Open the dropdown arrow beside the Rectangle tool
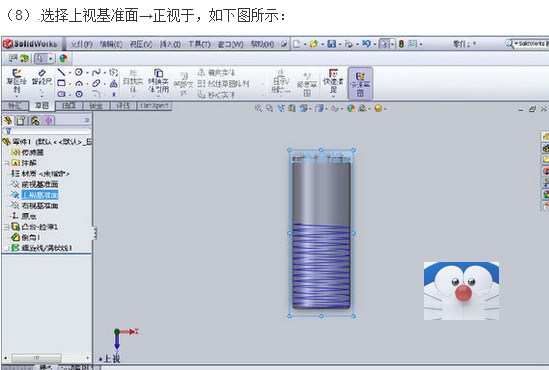Image resolution: width=549 pixels, height=370 pixels. (70, 84)
